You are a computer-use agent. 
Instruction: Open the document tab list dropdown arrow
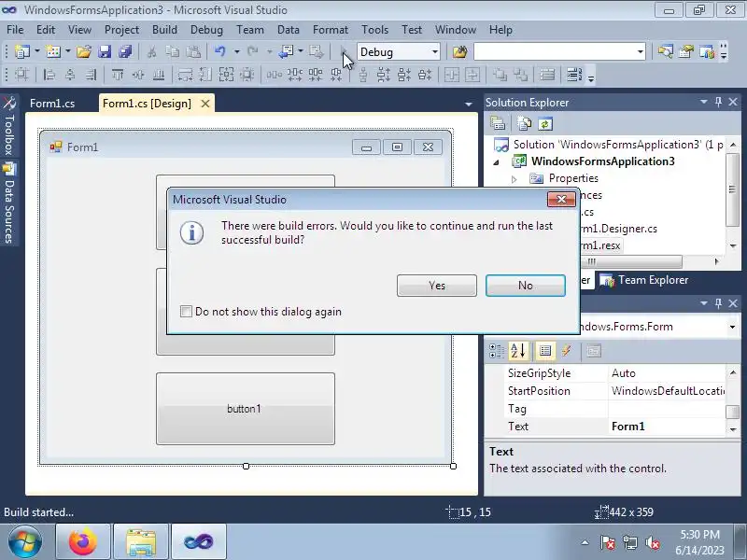(x=469, y=104)
